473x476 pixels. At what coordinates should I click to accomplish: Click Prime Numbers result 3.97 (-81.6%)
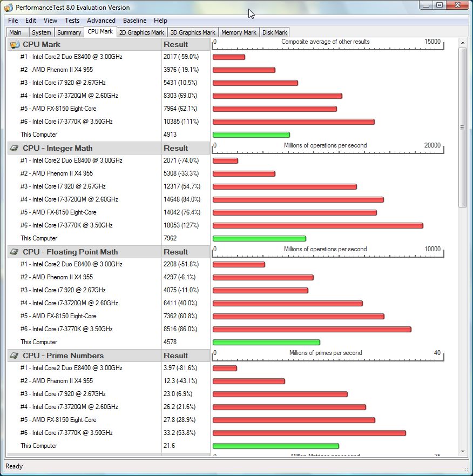pyautogui.click(x=180, y=368)
